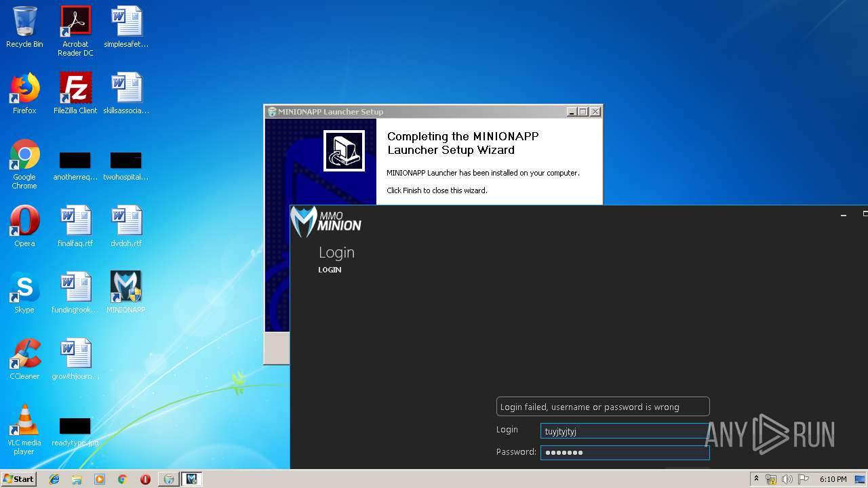This screenshot has height=488, width=868.
Task: Switch to MINIONAPP Setup taskbar button
Action: [169, 479]
